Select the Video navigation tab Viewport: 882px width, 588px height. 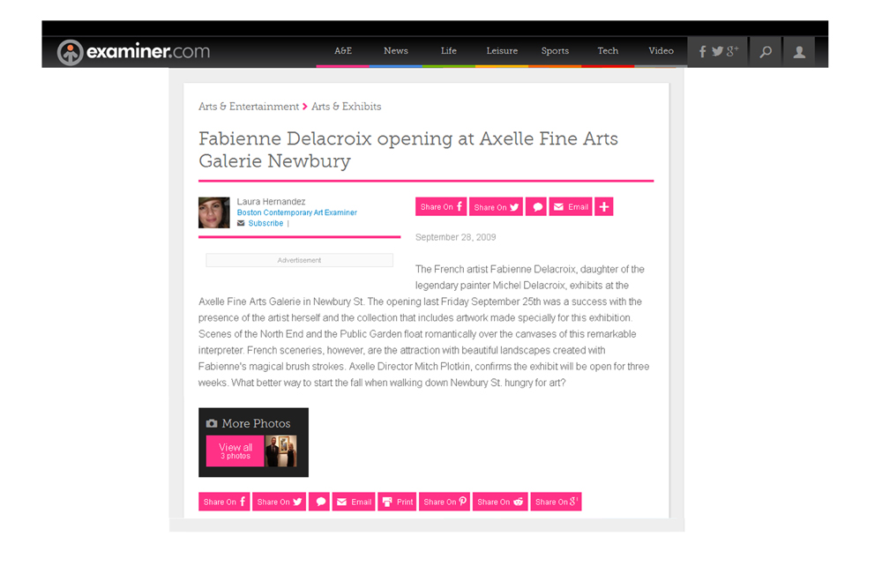661,51
